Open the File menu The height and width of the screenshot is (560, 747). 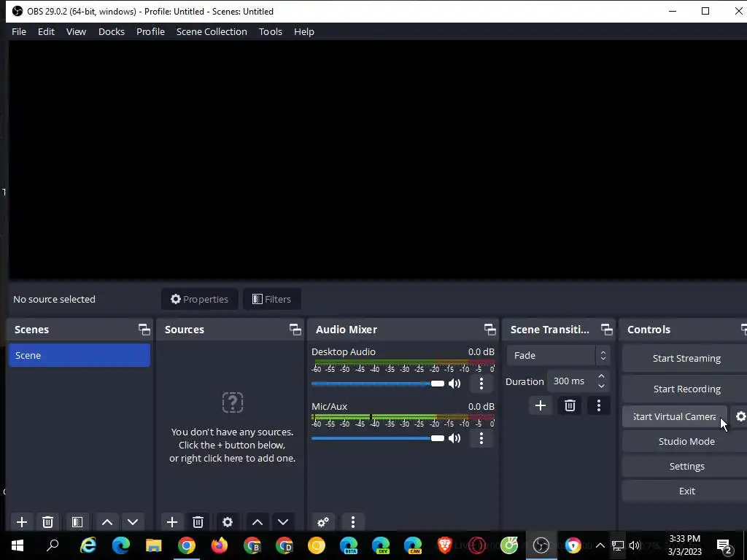pos(19,32)
